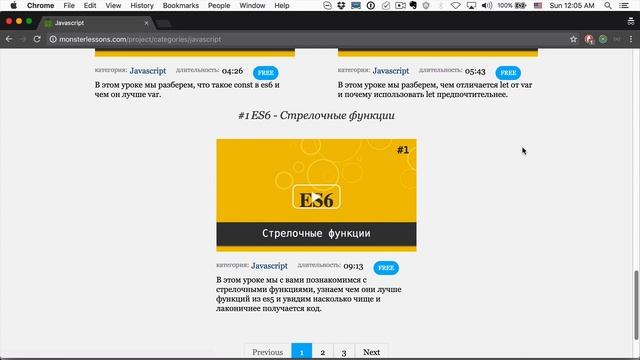Screen dimensions: 640x360
Task: Play the ES6 arrow functions video thumbnail
Action: pyautogui.click(x=316, y=195)
